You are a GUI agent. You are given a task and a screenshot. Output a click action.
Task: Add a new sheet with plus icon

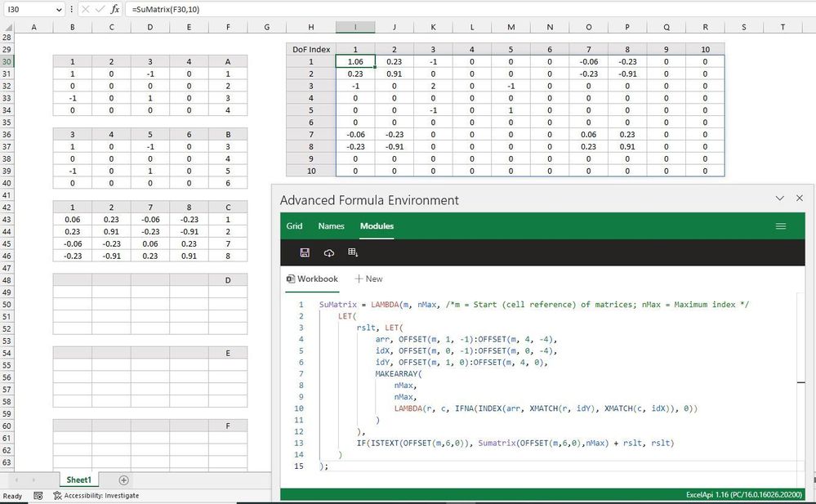click(124, 480)
